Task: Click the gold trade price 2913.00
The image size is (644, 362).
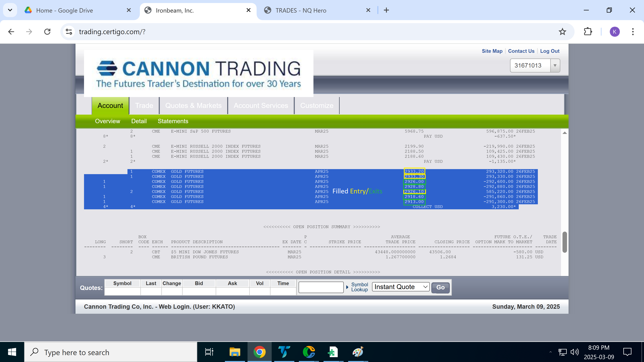Action: pos(414,202)
